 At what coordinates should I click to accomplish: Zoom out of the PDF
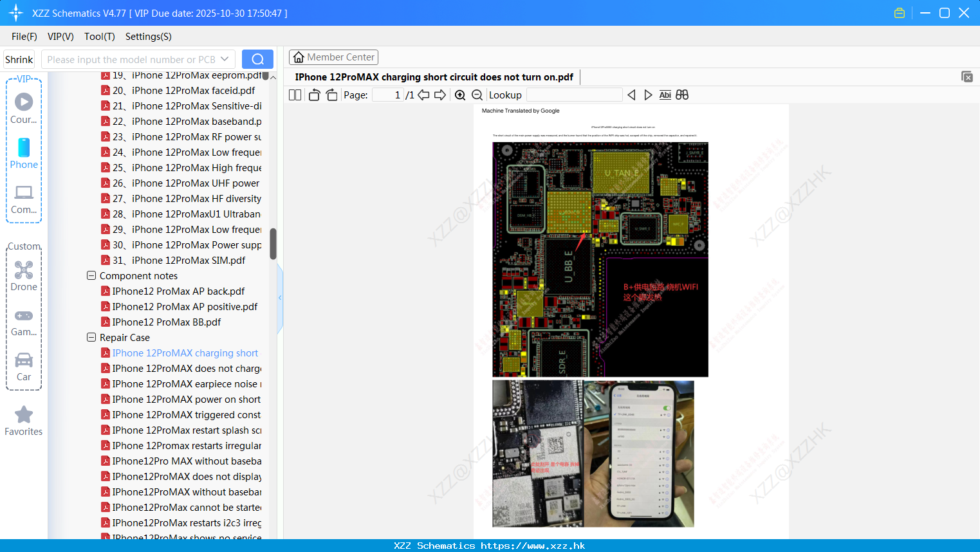pyautogui.click(x=477, y=95)
